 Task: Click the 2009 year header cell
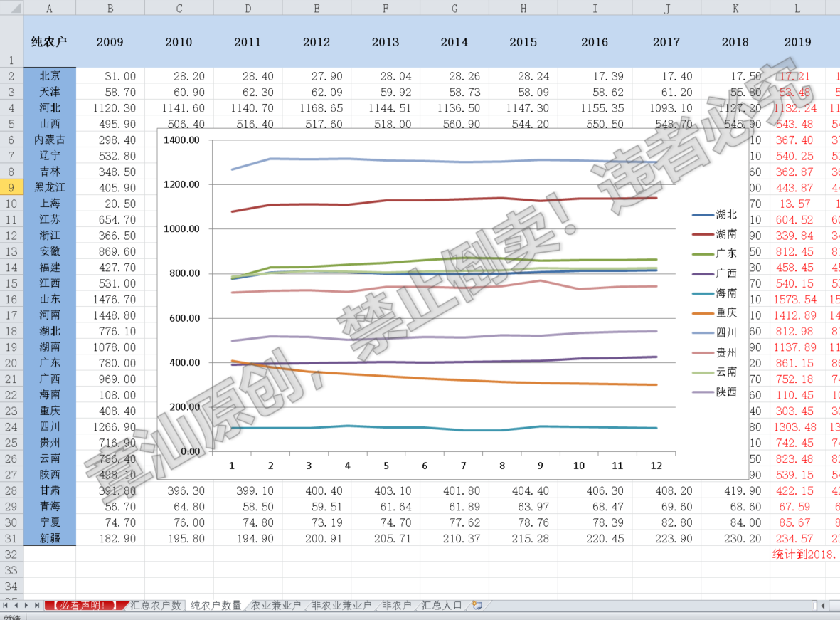click(110, 41)
